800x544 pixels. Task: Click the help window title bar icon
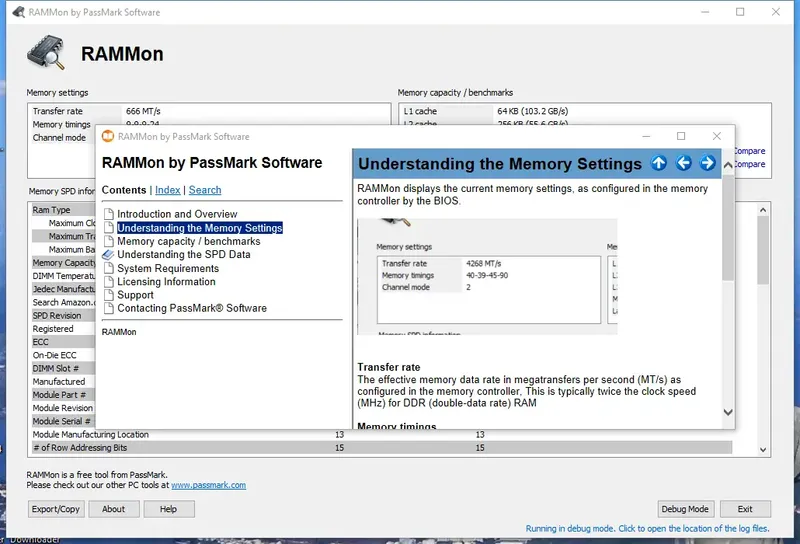click(x=108, y=136)
